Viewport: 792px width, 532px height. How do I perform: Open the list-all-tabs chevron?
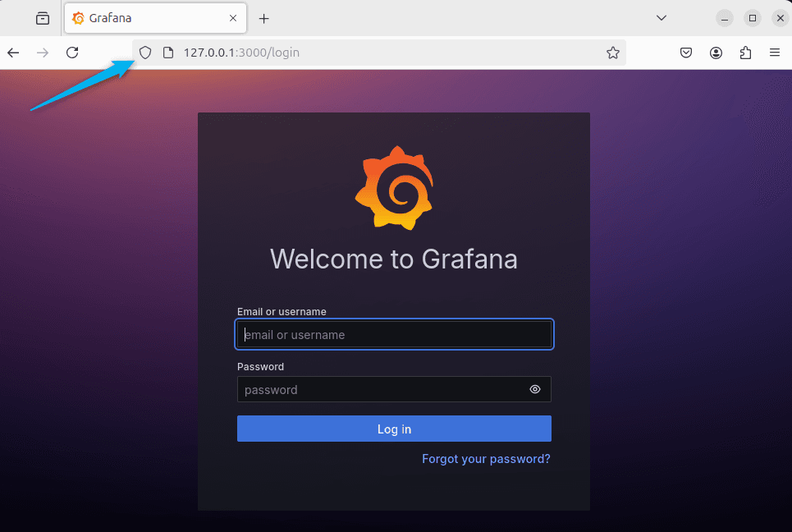[662, 17]
